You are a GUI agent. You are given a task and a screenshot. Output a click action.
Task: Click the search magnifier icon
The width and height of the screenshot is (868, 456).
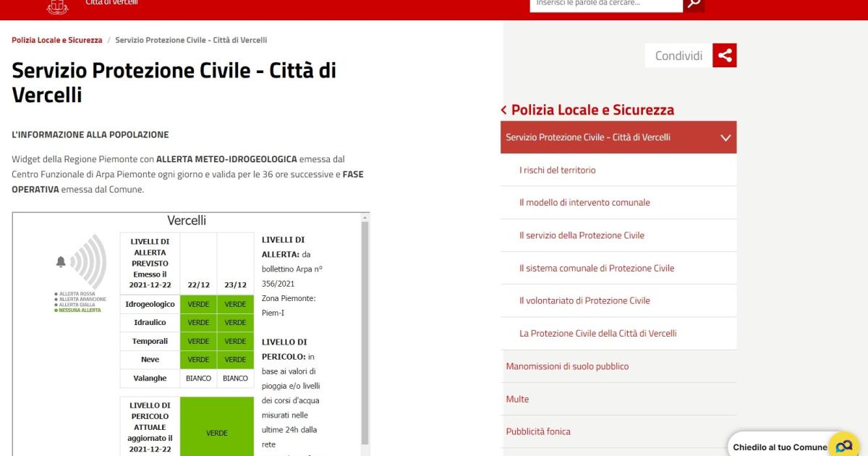pos(694,4)
